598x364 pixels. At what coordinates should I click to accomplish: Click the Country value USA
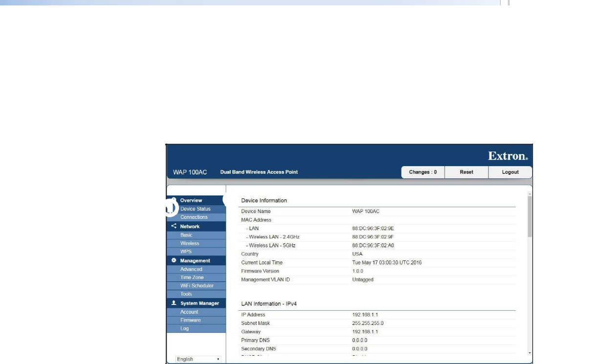tap(357, 254)
